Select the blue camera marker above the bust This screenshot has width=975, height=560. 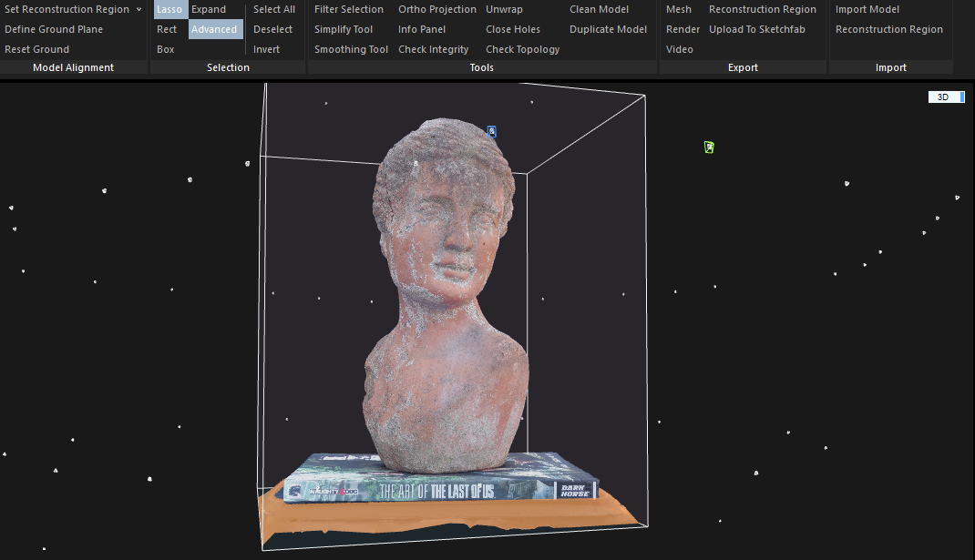pos(491,131)
